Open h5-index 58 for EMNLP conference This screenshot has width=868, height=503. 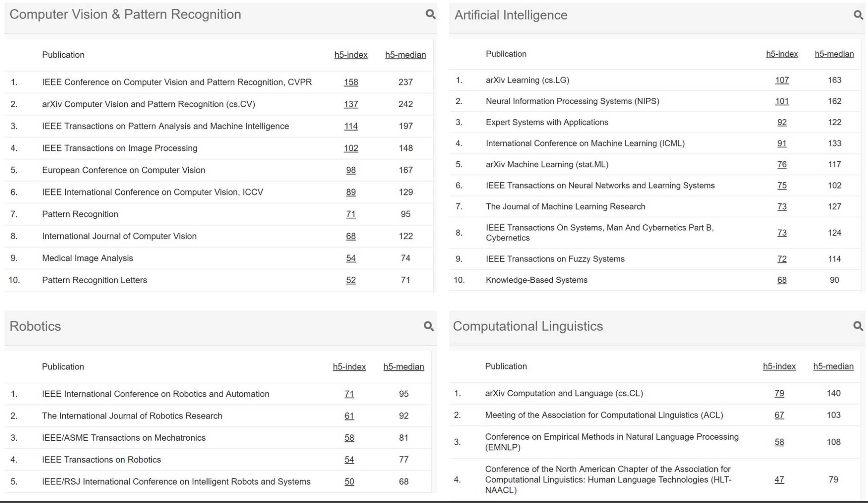pos(779,442)
